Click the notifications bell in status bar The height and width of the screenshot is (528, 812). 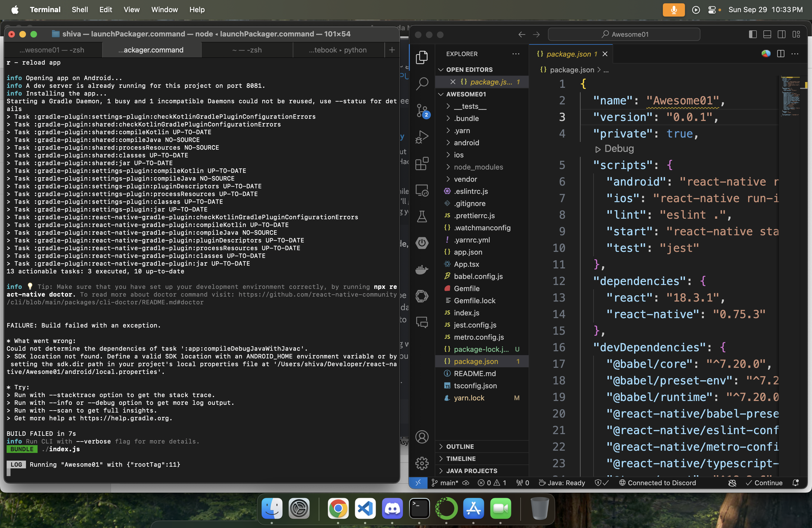(x=795, y=483)
